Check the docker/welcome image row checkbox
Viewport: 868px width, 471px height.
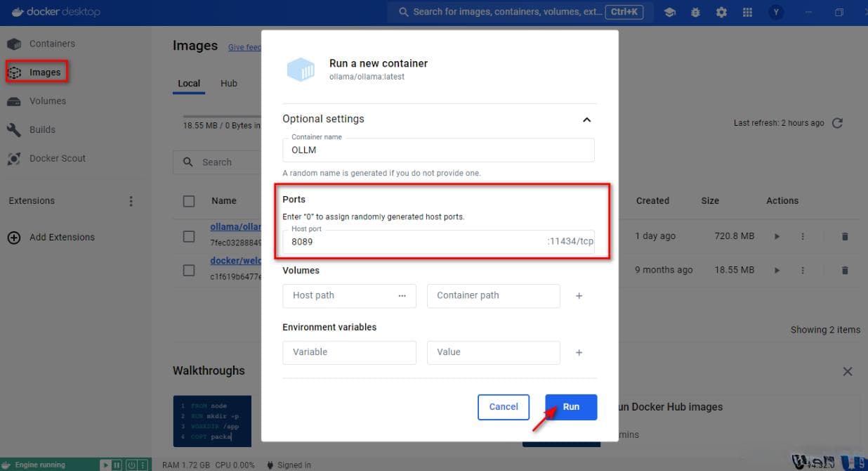tap(189, 270)
